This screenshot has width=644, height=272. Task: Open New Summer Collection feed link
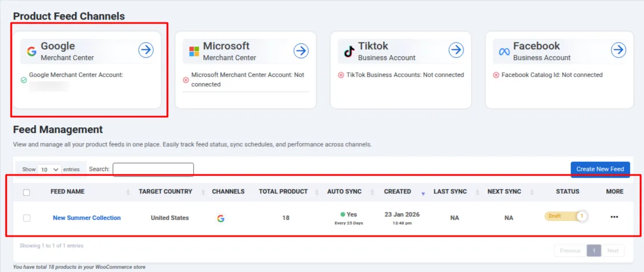87,218
